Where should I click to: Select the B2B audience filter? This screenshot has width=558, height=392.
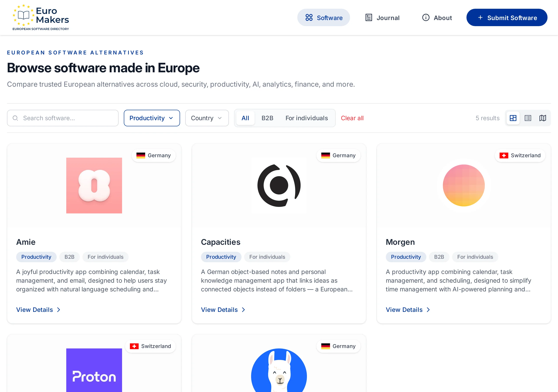pyautogui.click(x=267, y=118)
